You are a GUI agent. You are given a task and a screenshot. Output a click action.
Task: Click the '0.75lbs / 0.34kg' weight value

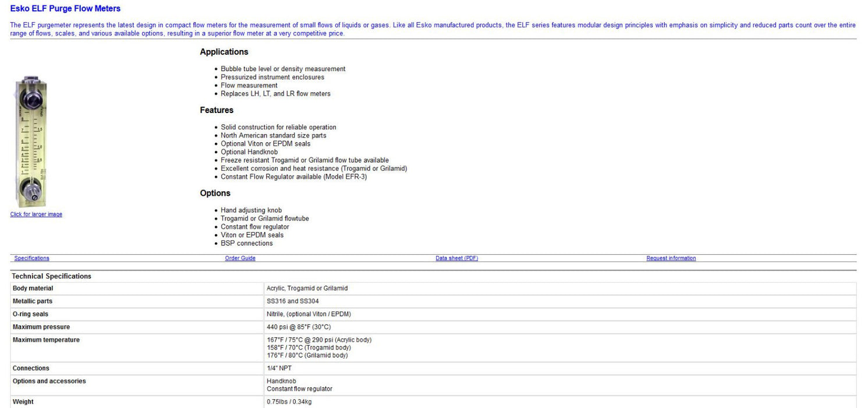tap(290, 402)
